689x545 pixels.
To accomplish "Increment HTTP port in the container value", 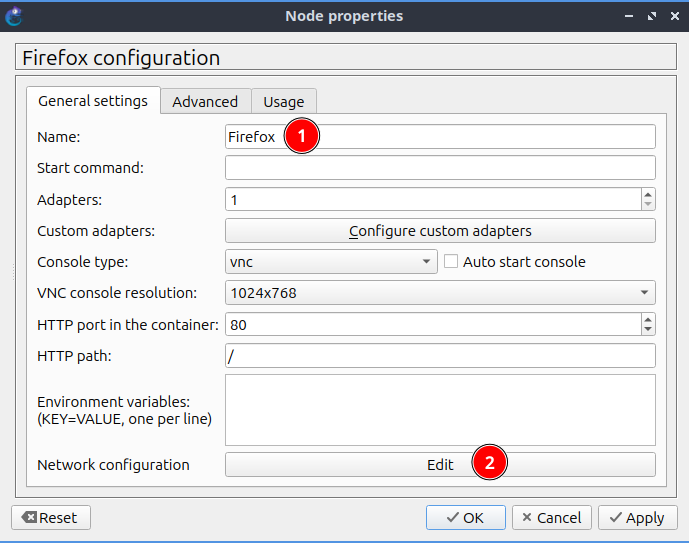I will (x=648, y=319).
